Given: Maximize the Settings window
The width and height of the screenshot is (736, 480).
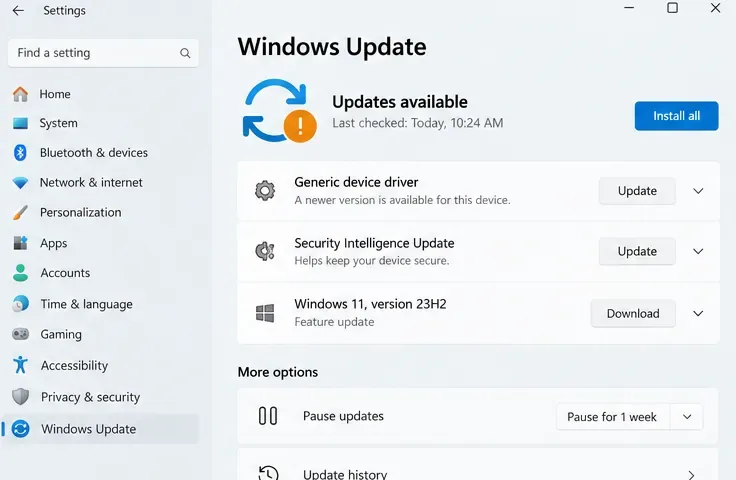Looking at the screenshot, I should pos(672,8).
